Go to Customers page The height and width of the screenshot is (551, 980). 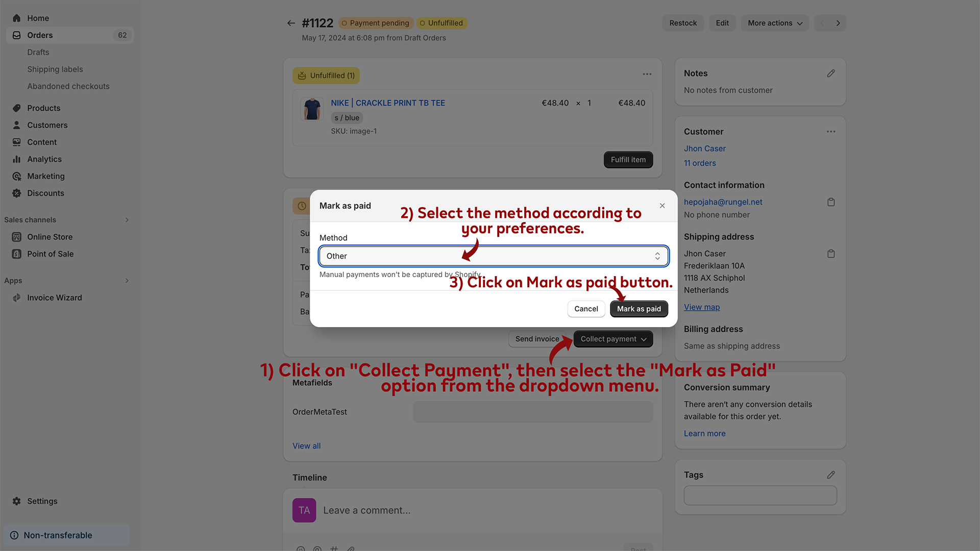[47, 125]
